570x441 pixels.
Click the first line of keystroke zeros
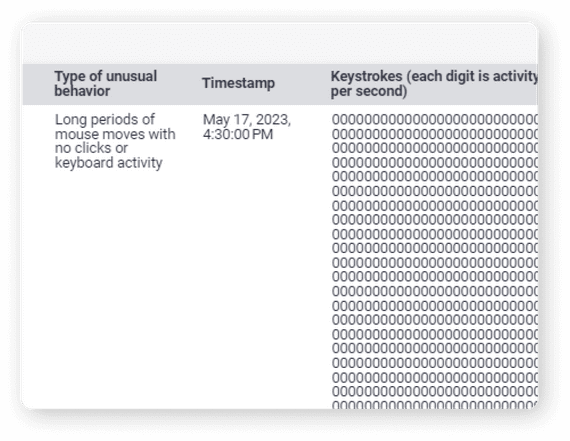pyautogui.click(x=434, y=120)
